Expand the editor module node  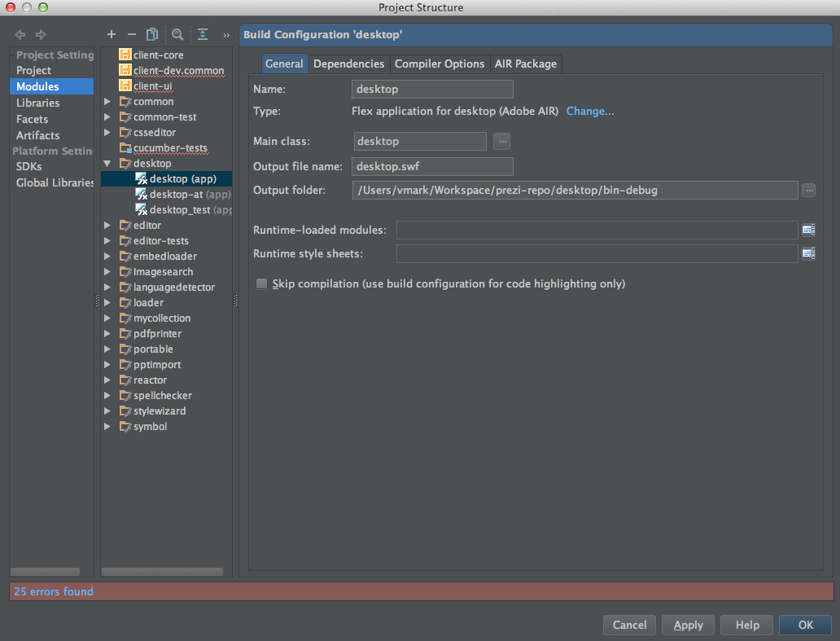[x=107, y=225]
